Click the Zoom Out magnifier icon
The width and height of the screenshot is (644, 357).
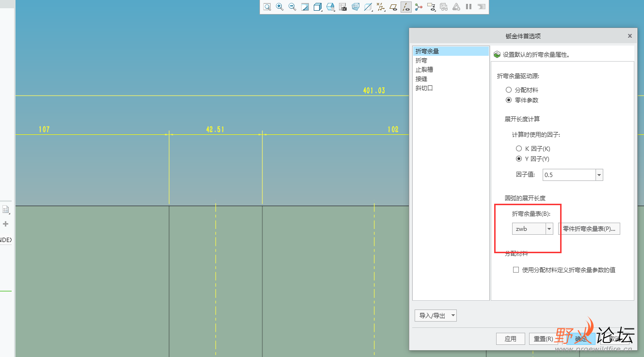tap(292, 7)
